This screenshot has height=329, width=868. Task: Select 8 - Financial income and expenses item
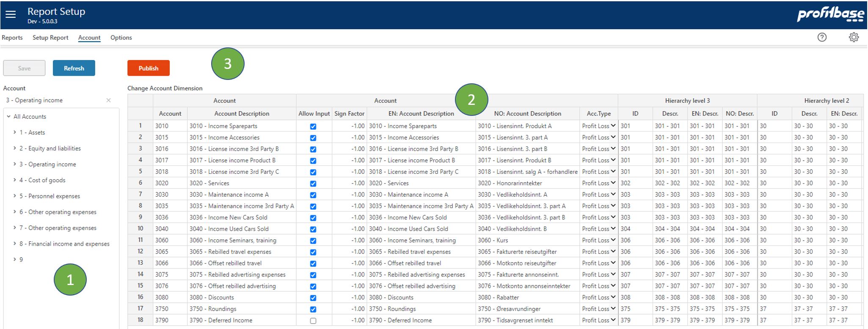pyautogui.click(x=64, y=244)
